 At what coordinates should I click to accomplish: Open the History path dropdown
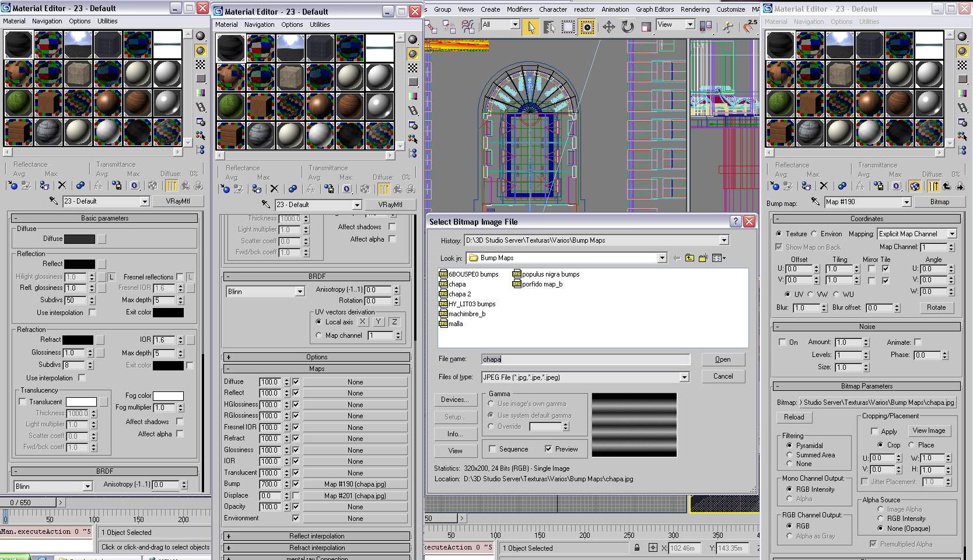(724, 240)
